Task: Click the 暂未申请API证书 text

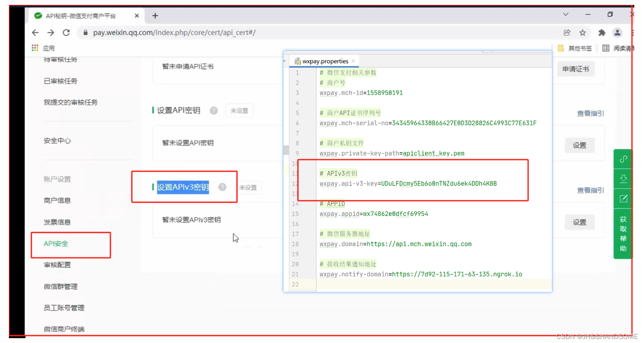Action: [188, 66]
